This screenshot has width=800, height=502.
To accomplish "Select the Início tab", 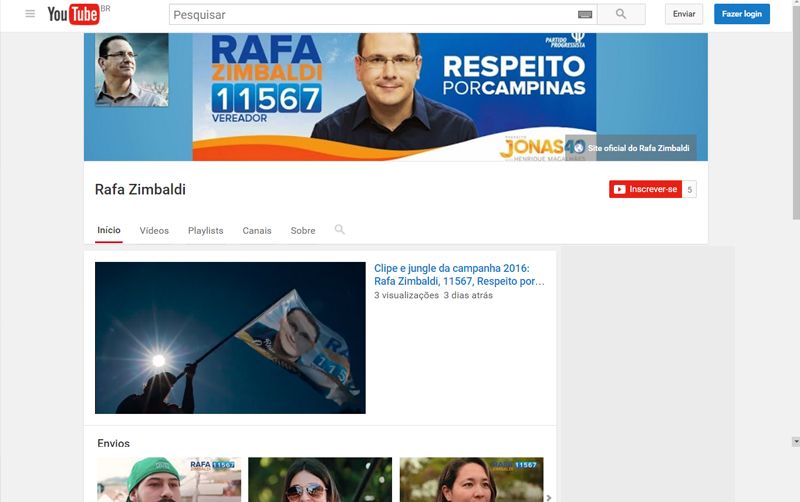I will click(109, 231).
